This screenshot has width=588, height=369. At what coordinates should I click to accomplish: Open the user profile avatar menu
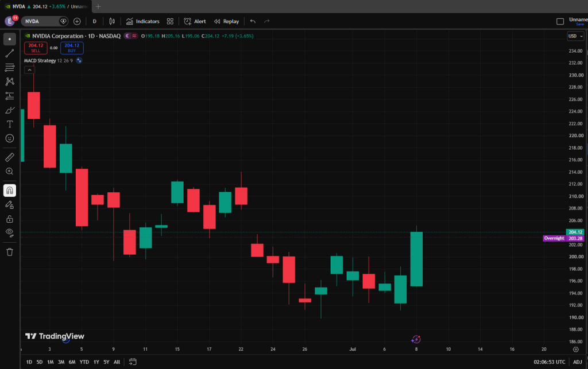click(x=10, y=21)
